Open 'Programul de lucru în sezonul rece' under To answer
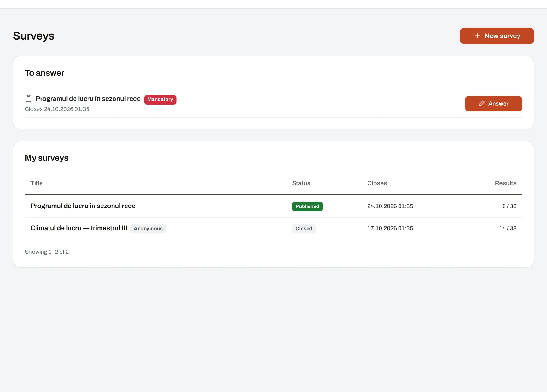 (x=88, y=99)
